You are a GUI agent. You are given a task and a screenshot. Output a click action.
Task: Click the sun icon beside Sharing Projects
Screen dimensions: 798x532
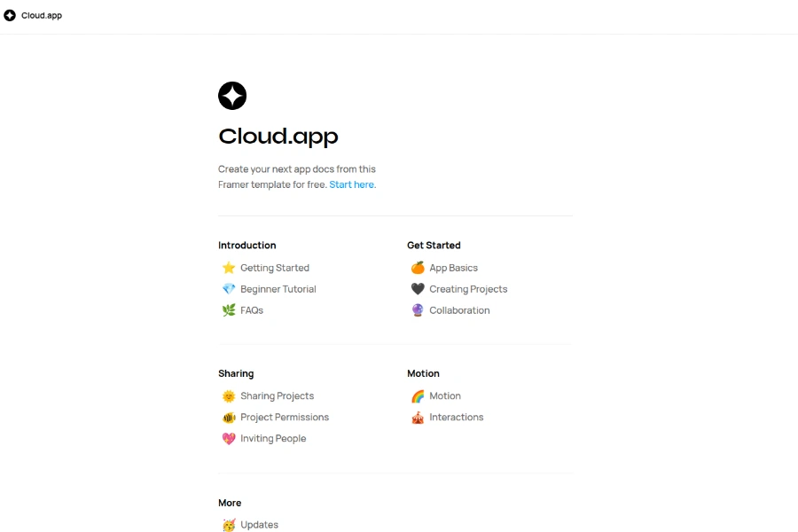[229, 396]
